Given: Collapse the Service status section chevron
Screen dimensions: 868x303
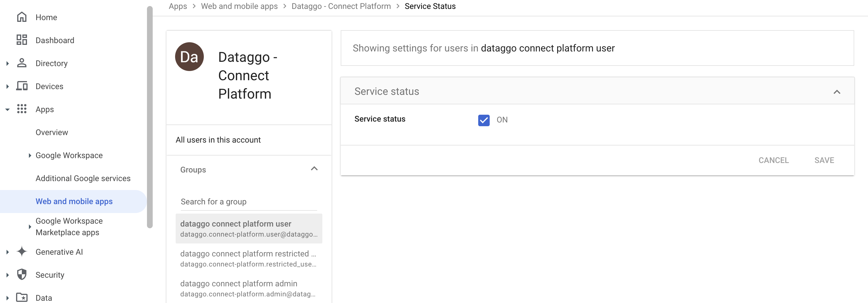Looking at the screenshot, I should [x=836, y=91].
